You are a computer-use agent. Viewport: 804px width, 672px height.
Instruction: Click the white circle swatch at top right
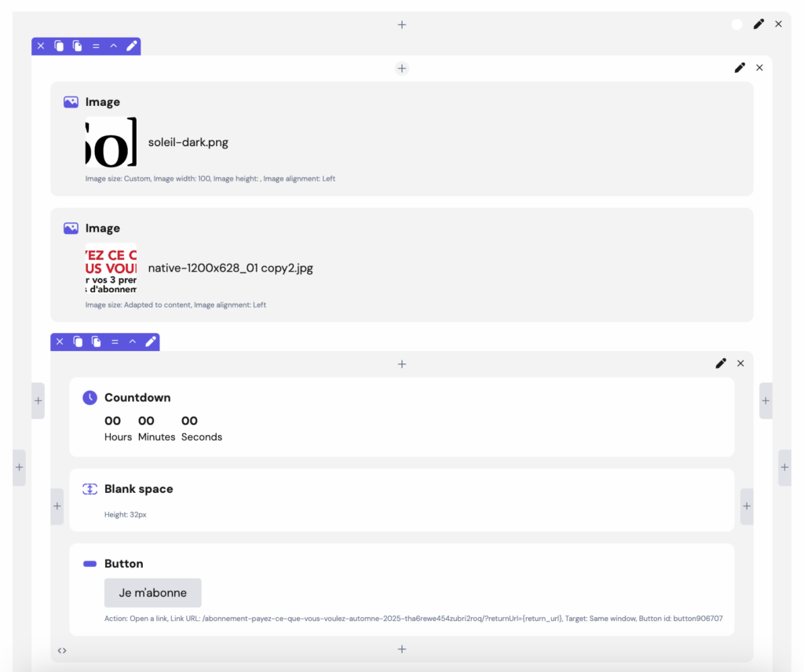point(736,24)
